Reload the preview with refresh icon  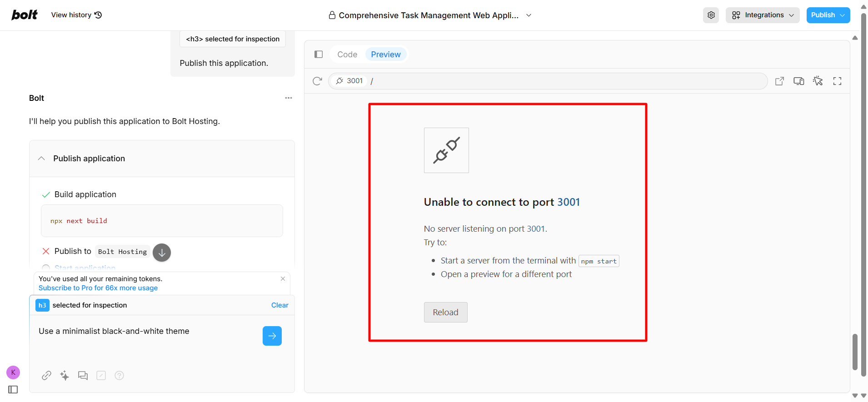click(317, 81)
